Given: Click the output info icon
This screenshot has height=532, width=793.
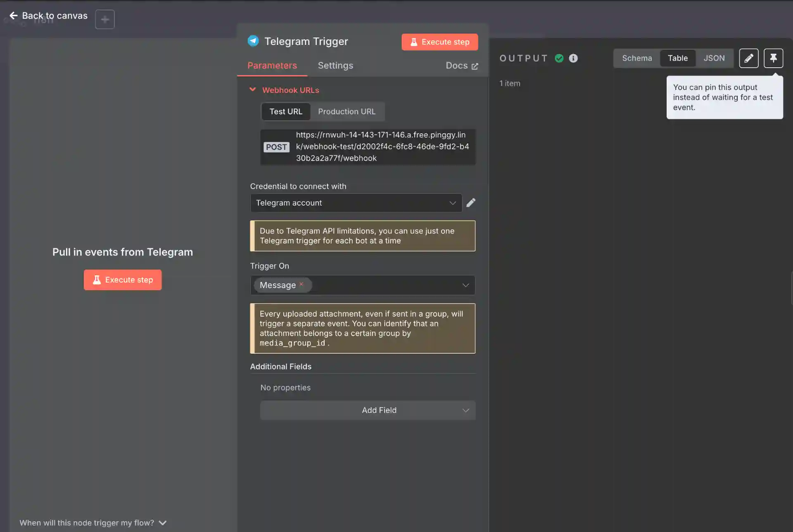Looking at the screenshot, I should [573, 58].
